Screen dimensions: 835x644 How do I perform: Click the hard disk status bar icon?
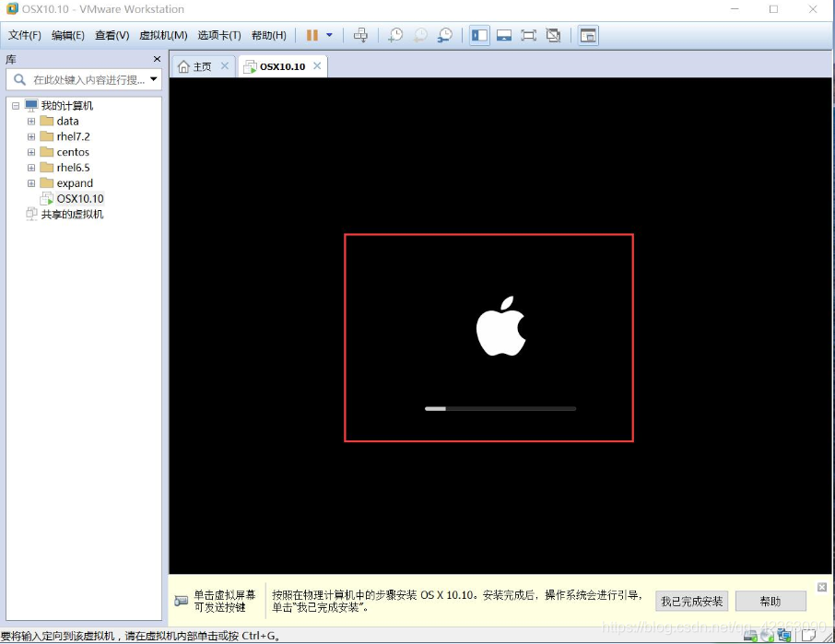pyautogui.click(x=750, y=635)
